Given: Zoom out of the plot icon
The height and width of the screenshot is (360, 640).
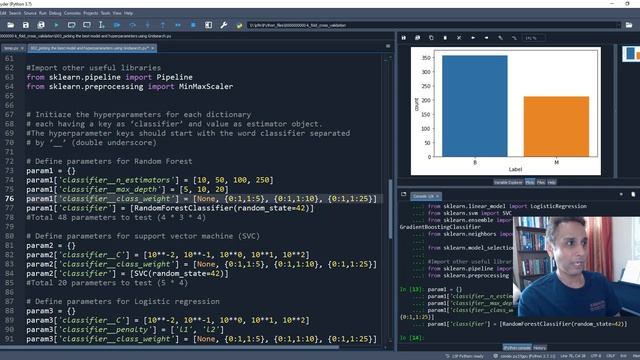Looking at the screenshot, I should click(514, 38).
